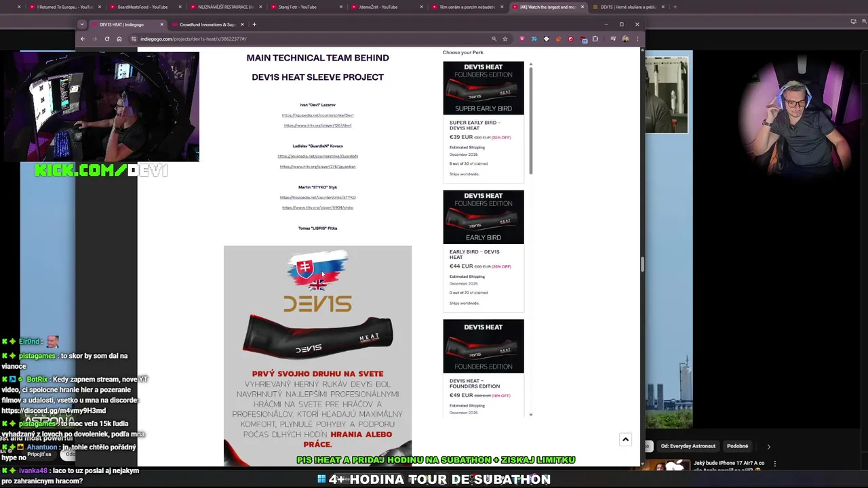The image size is (868, 488).
Task: Show next suggestion chips with right chevron
Action: [x=768, y=446]
